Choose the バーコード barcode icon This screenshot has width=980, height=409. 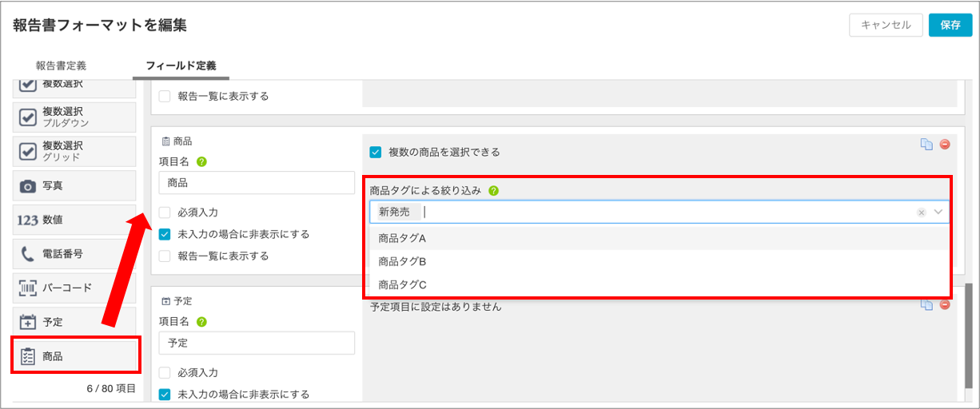click(28, 288)
